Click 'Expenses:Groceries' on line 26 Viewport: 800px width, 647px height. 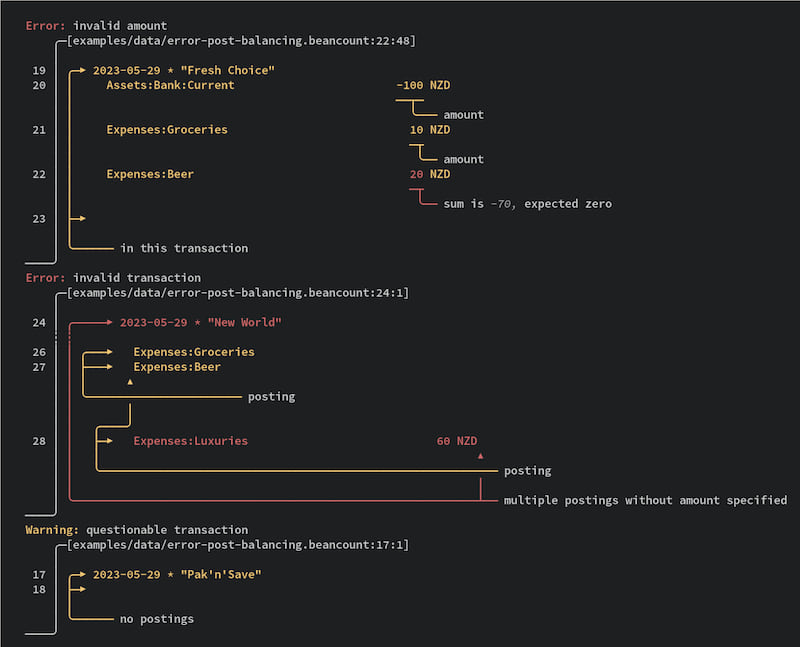pyautogui.click(x=194, y=352)
